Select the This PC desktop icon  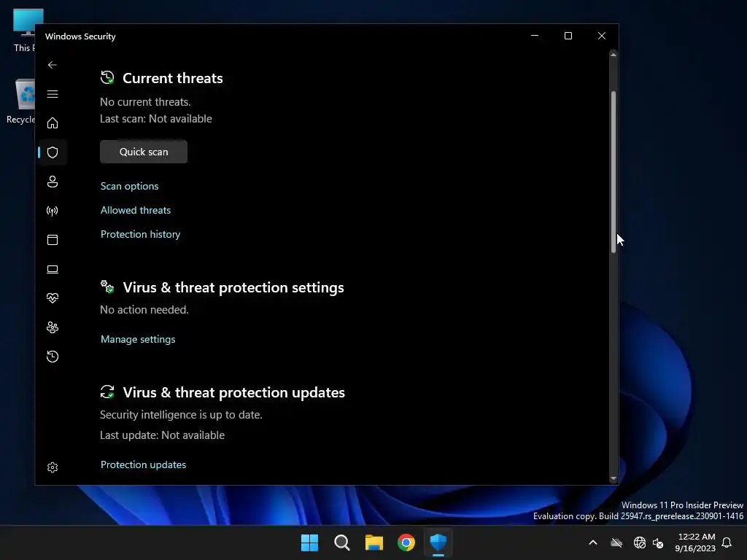pyautogui.click(x=23, y=30)
